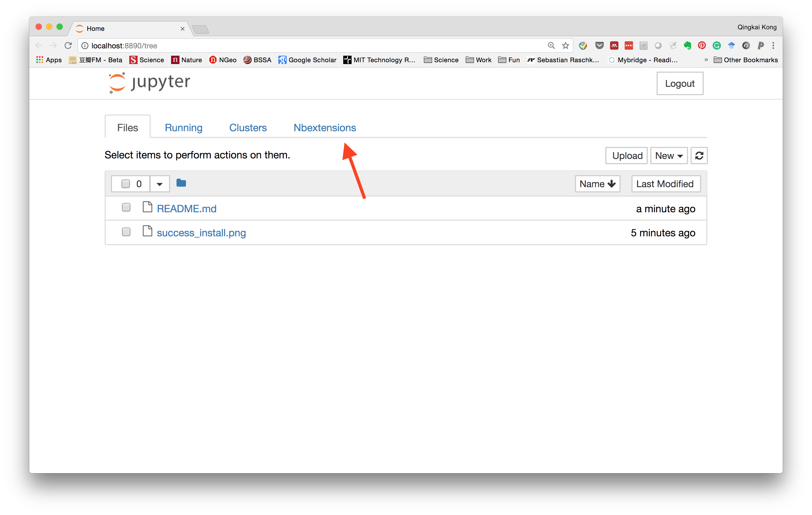Click the refresh notebook list icon
812x515 pixels.
pyautogui.click(x=699, y=156)
